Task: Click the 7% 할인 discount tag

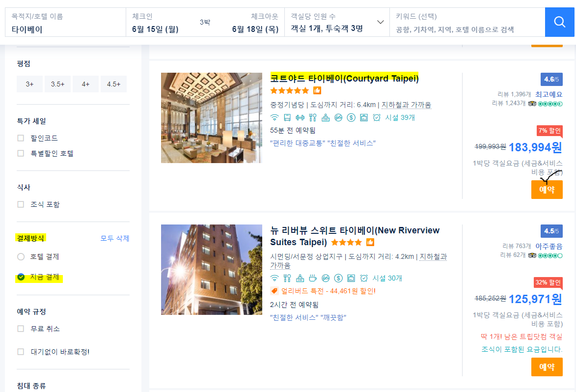Action: pyautogui.click(x=549, y=131)
